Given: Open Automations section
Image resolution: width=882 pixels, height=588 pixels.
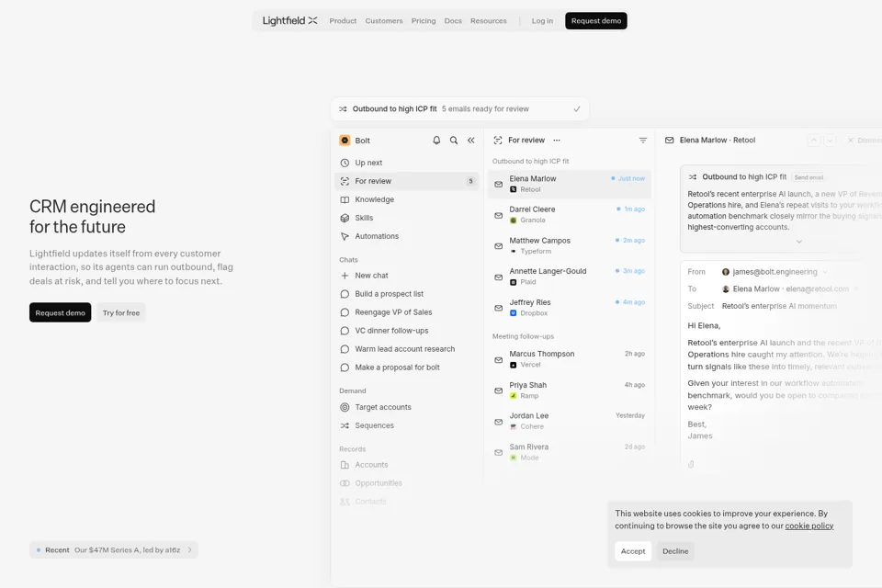Looking at the screenshot, I should click(407, 236).
